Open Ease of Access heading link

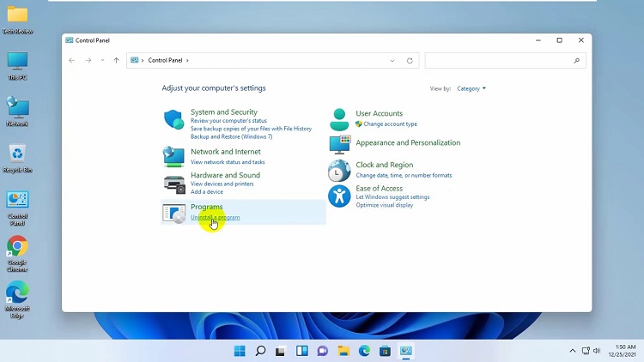[x=379, y=189]
